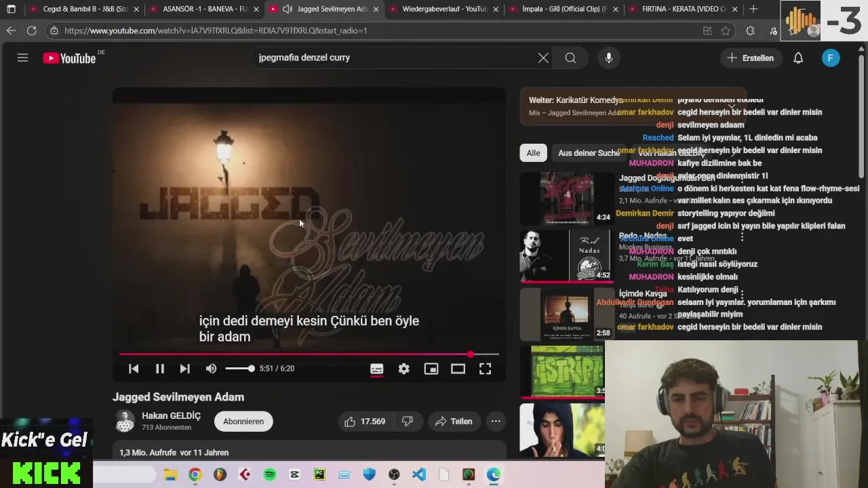This screenshot has width=868, height=488.
Task: Click the browser address bar URL
Action: point(216,30)
